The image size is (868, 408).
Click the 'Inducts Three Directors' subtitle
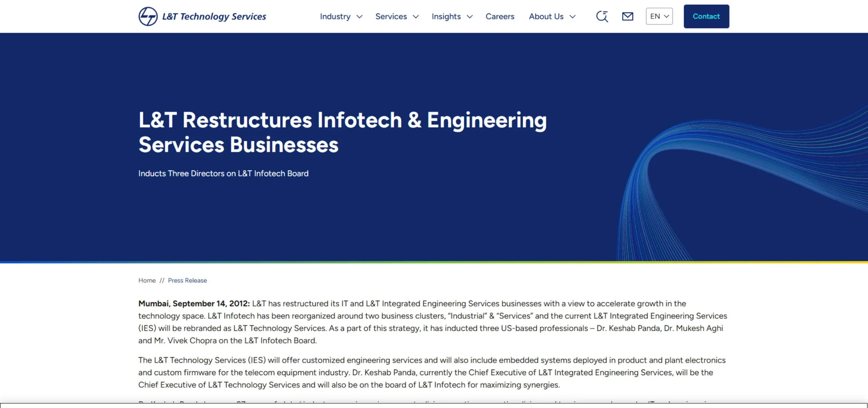click(223, 173)
